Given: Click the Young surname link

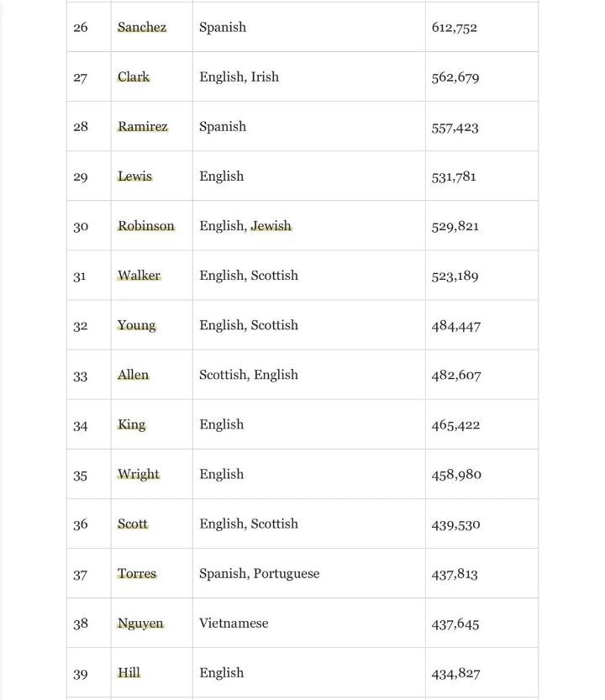Looking at the screenshot, I should coord(136,325).
